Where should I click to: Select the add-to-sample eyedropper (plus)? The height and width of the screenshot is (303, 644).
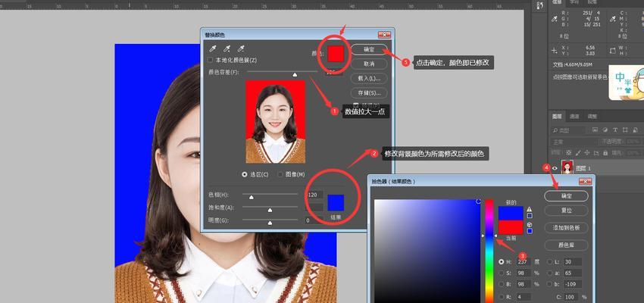tap(227, 48)
